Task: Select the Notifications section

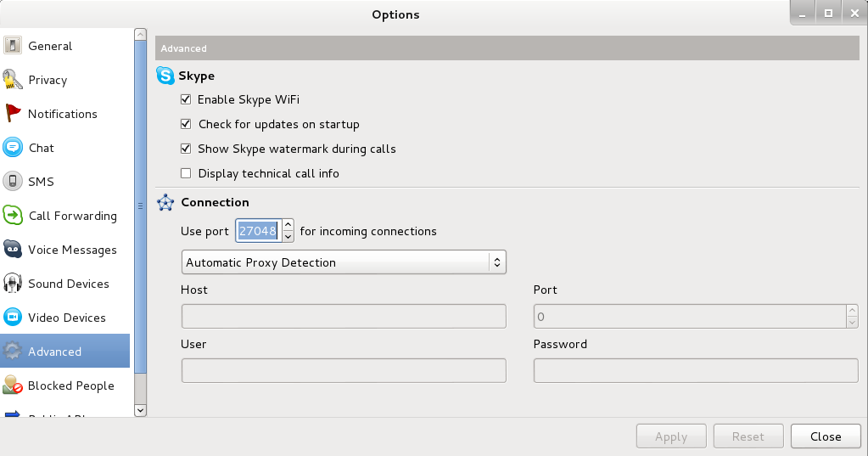Action: [x=65, y=114]
